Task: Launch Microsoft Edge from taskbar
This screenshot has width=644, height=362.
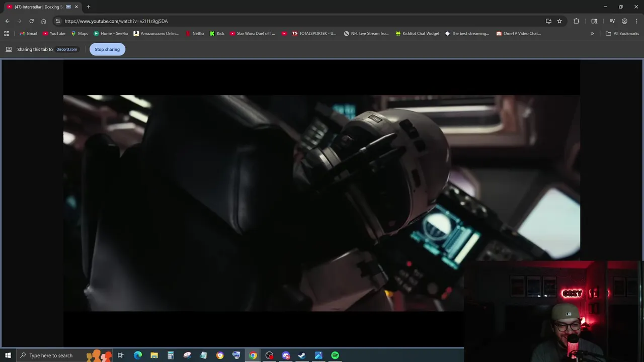Action: point(138,355)
